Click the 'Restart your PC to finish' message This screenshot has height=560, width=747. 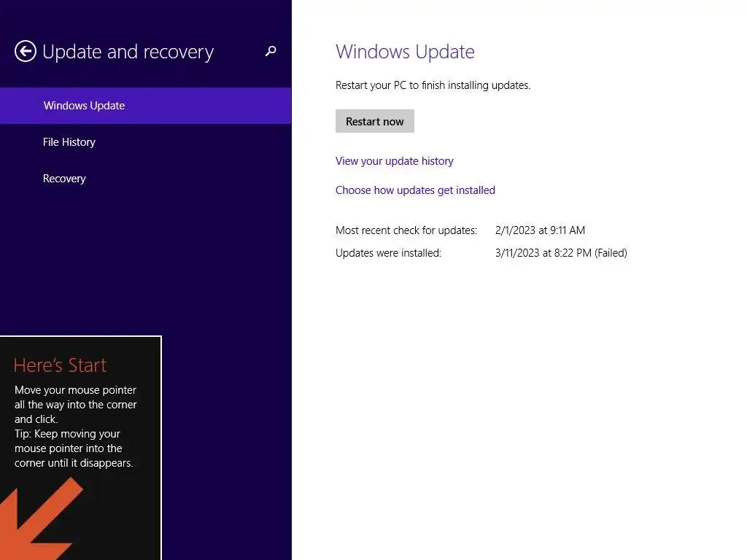pyautogui.click(x=433, y=85)
